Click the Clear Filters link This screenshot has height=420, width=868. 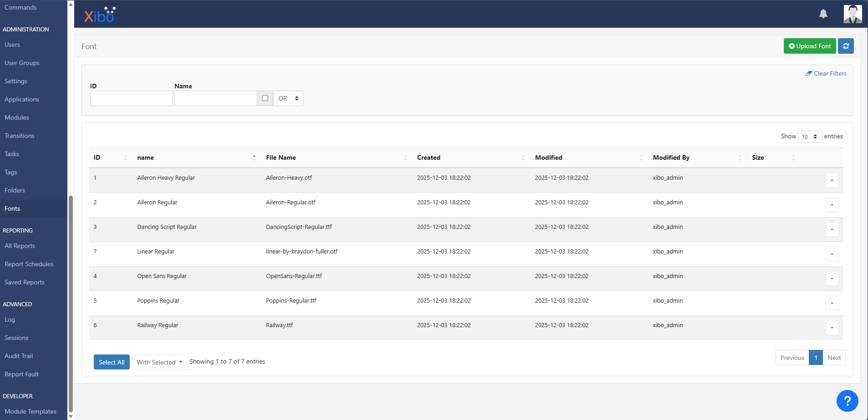pyautogui.click(x=826, y=73)
